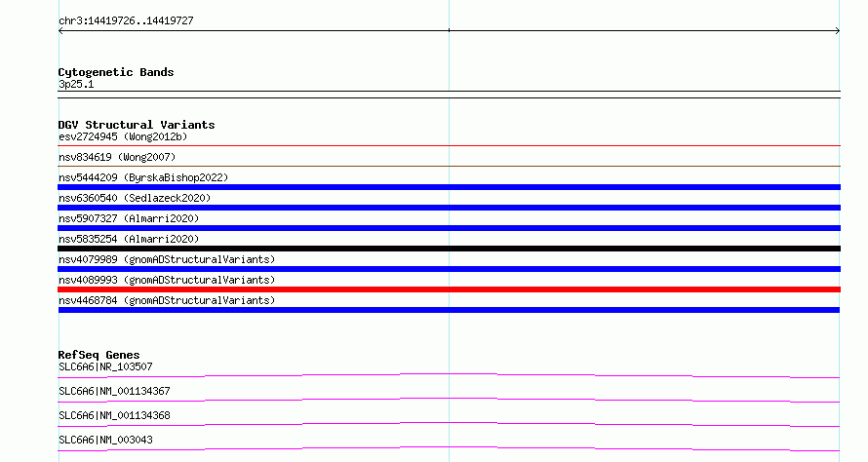Image resolution: width=868 pixels, height=462 pixels.
Task: Click the SLC6A6|NR_103507 transcript label
Action: click(x=105, y=366)
